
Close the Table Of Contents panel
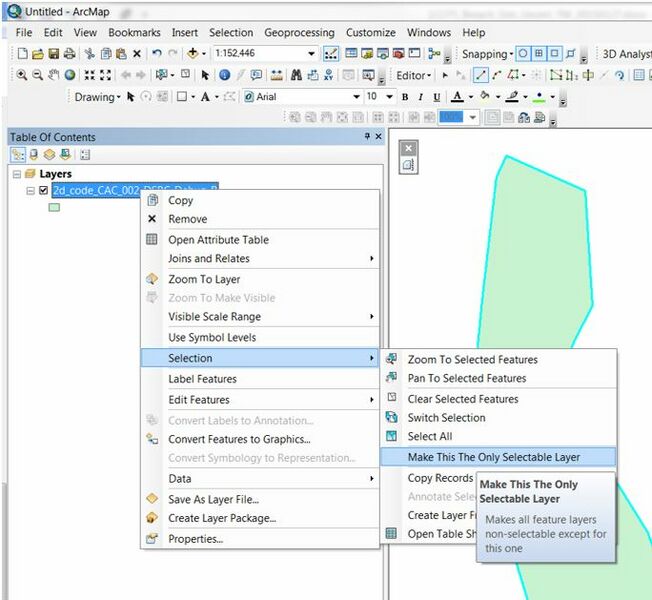coord(378,136)
